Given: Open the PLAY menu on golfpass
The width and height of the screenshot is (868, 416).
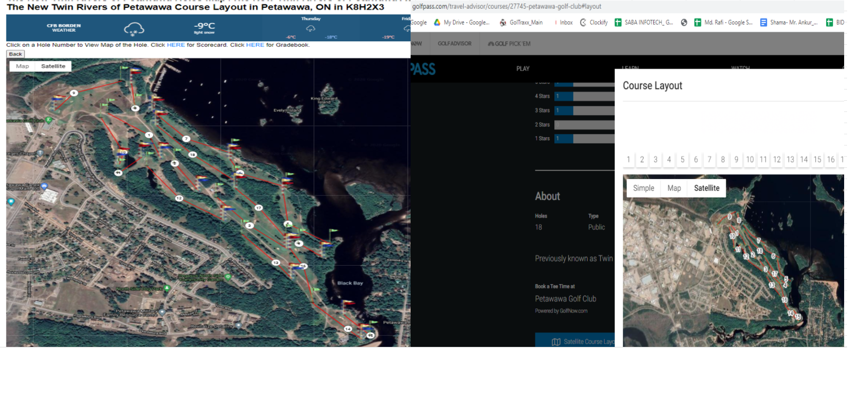Looking at the screenshot, I should (x=523, y=69).
